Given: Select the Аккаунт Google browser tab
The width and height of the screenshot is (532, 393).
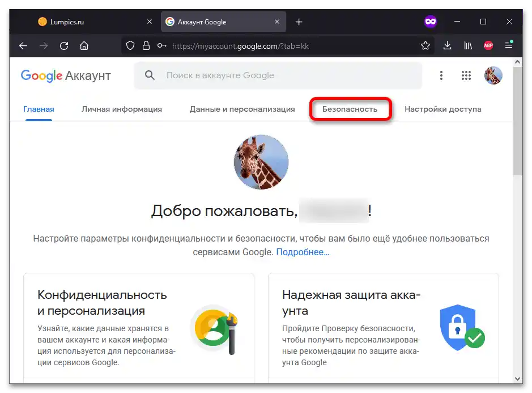Looking at the screenshot, I should 223,22.
